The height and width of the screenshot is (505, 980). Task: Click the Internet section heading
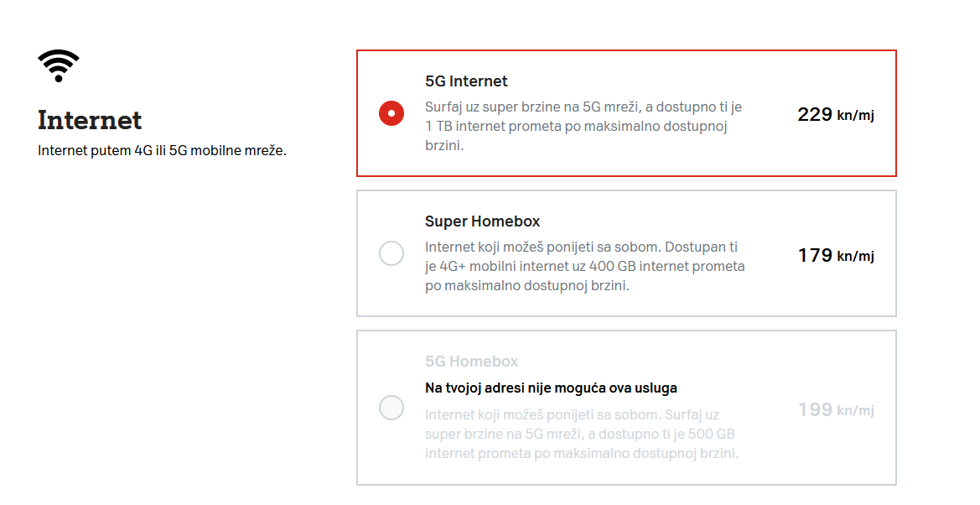pyautogui.click(x=90, y=120)
